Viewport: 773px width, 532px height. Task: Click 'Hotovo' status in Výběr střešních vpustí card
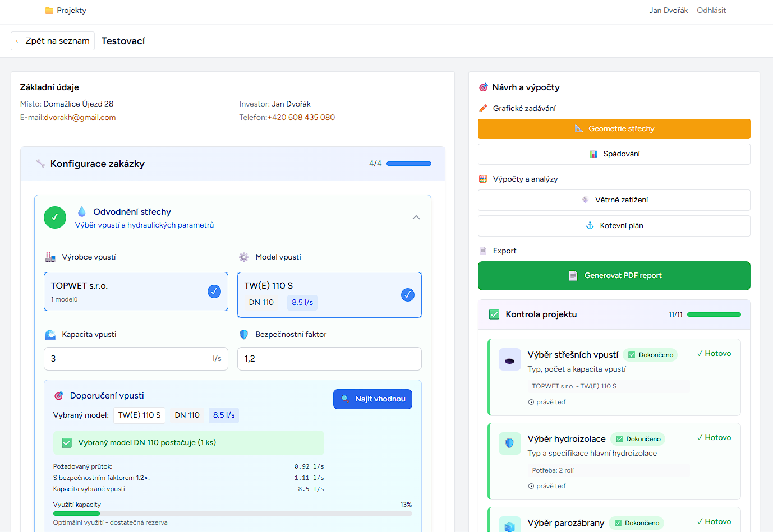coord(714,354)
